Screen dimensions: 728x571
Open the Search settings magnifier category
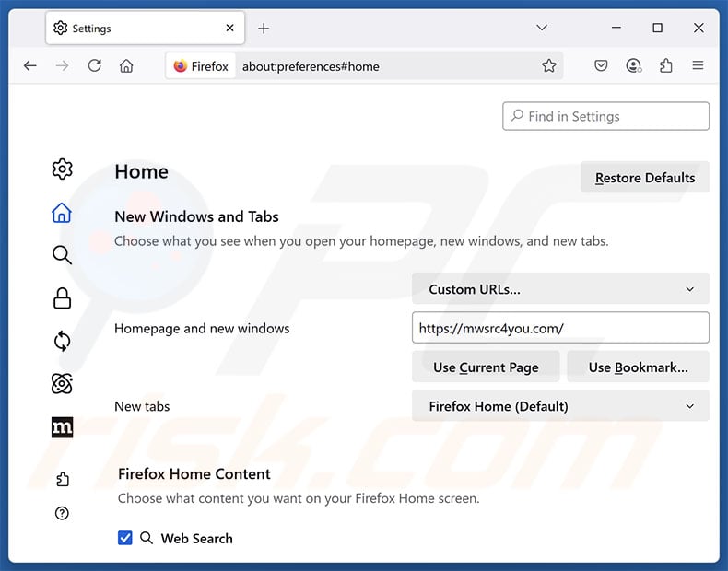[x=62, y=255]
